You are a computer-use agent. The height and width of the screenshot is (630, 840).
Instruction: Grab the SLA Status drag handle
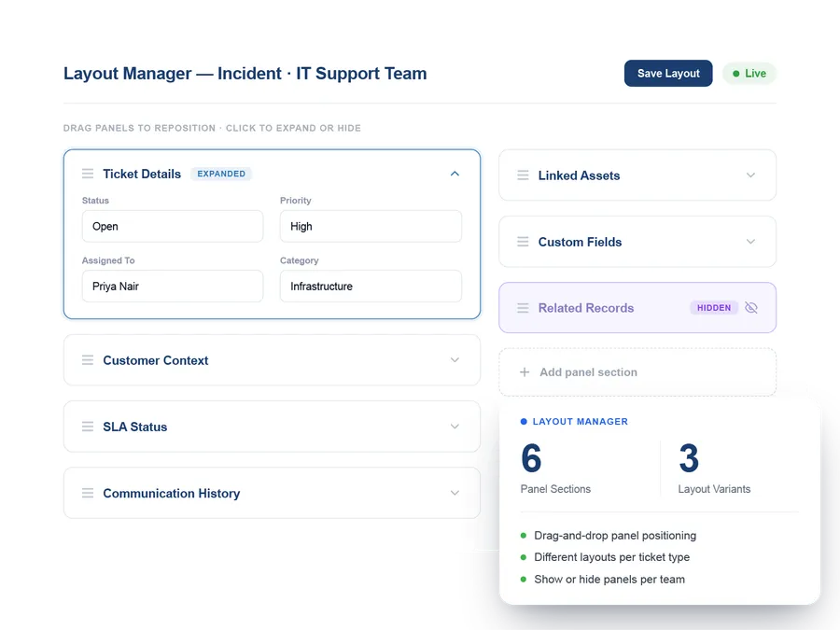pos(88,427)
